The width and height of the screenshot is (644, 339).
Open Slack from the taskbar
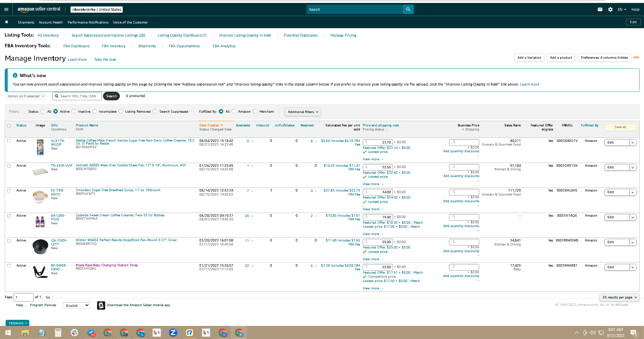[75, 333]
